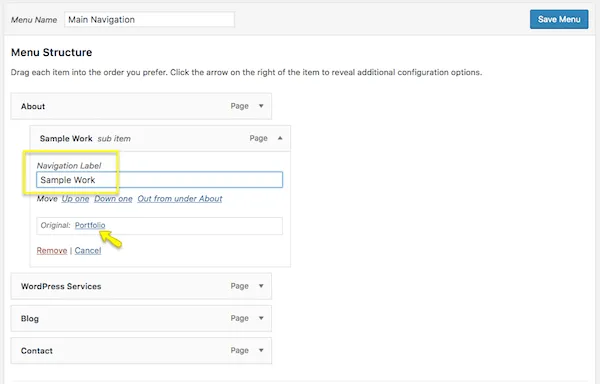Select the Blog menu item bar

[141, 318]
